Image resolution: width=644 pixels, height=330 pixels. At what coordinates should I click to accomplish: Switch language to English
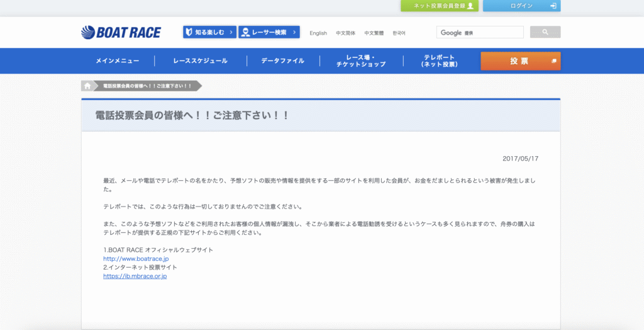coord(318,33)
